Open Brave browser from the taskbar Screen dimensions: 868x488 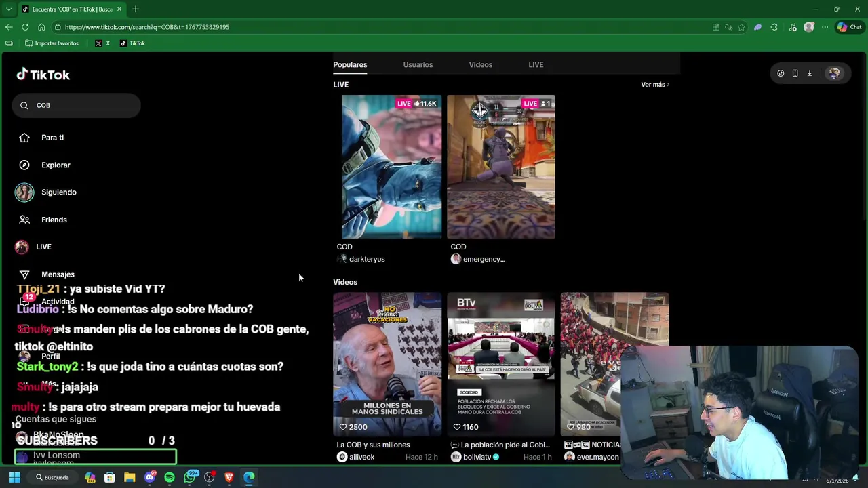229,477
